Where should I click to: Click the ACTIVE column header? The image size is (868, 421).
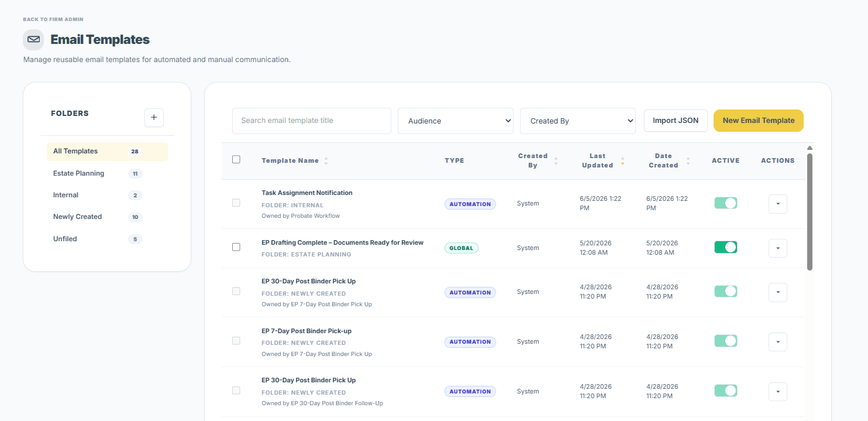[x=726, y=160]
